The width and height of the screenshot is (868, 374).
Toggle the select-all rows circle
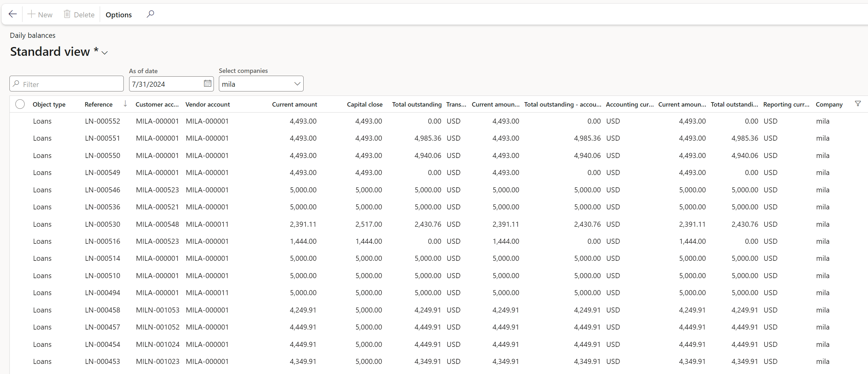click(x=20, y=104)
